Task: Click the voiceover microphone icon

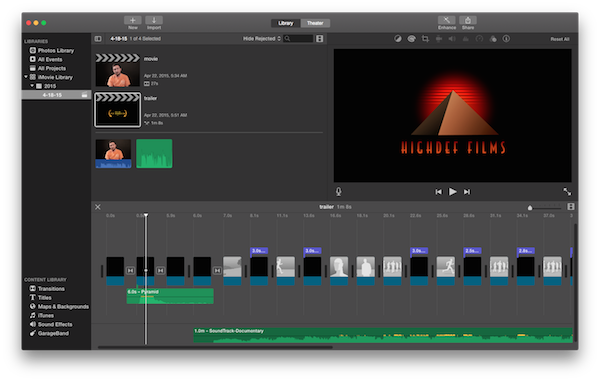Action: (339, 192)
